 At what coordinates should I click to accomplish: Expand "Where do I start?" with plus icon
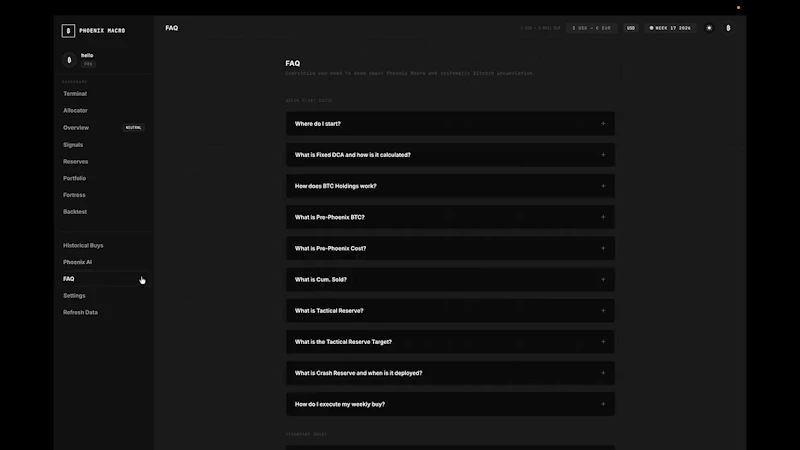tap(603, 123)
